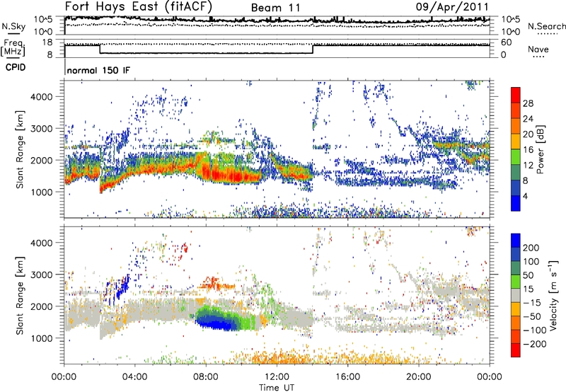The height and width of the screenshot is (392, 566).
Task: Click the date '09/Apr/2011'
Action: (452, 7)
